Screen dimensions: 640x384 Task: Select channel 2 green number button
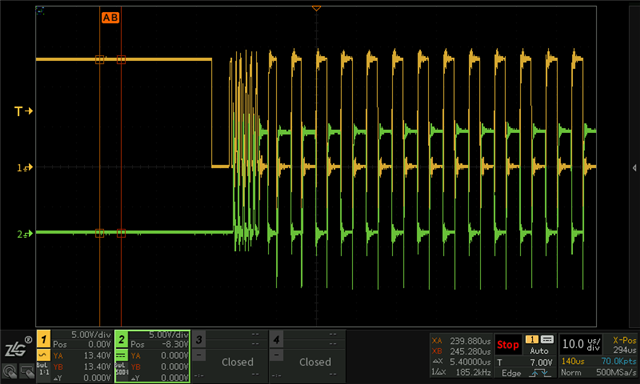coord(121,339)
